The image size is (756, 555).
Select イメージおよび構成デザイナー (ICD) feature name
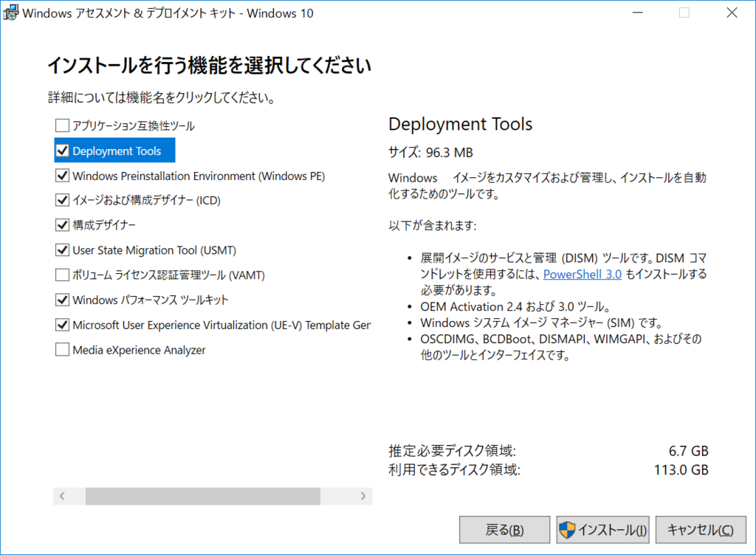click(147, 201)
